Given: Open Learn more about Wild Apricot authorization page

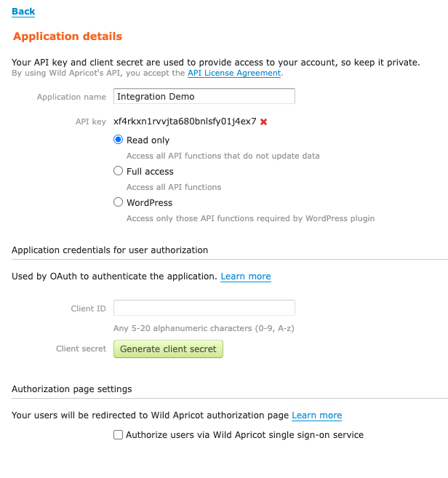Looking at the screenshot, I should 316,415.
